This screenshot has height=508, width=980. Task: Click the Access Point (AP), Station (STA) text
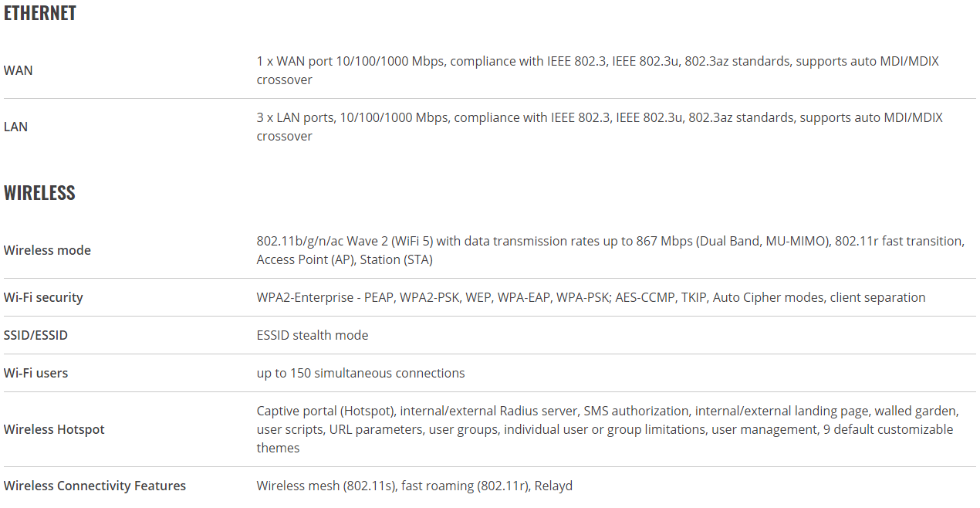[x=345, y=259]
